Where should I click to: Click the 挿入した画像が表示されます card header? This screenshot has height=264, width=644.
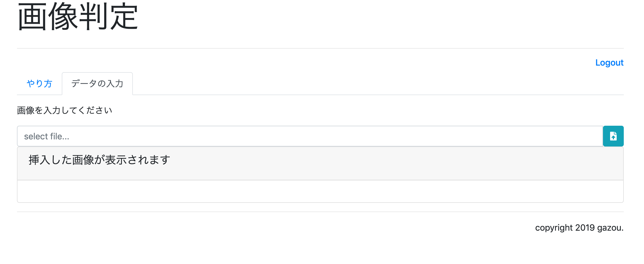(x=320, y=163)
